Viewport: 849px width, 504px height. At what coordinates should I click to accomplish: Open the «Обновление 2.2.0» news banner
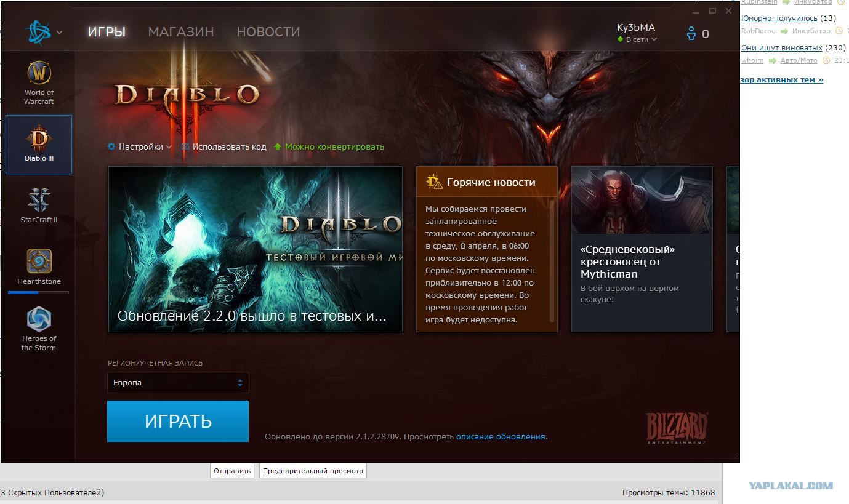coord(256,249)
